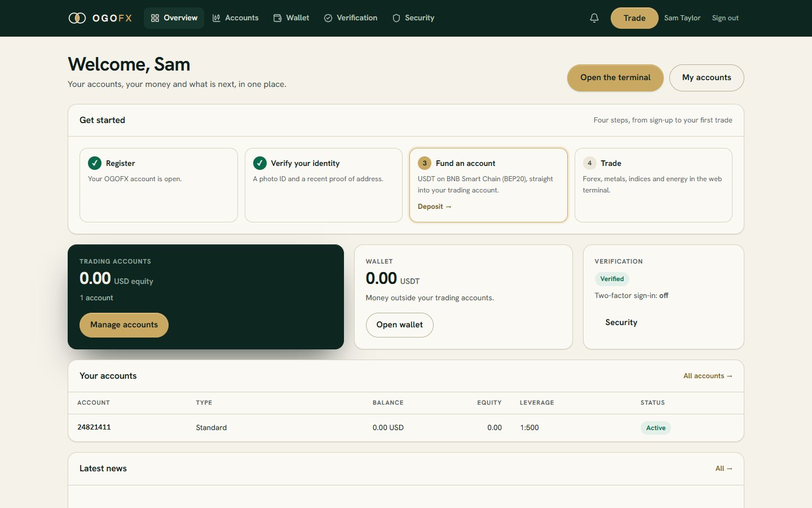Open the Verification tab
Screen dimensions: 812x508
pyautogui.click(x=351, y=18)
